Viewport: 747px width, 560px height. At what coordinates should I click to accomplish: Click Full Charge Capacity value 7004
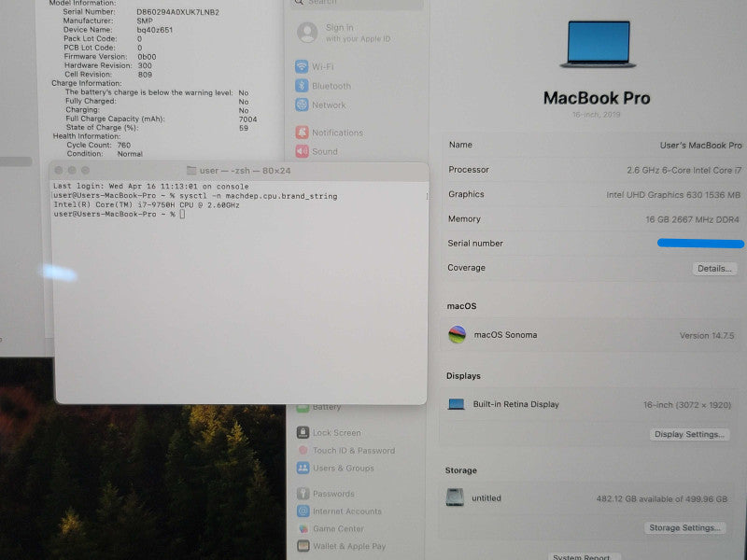[x=247, y=119]
